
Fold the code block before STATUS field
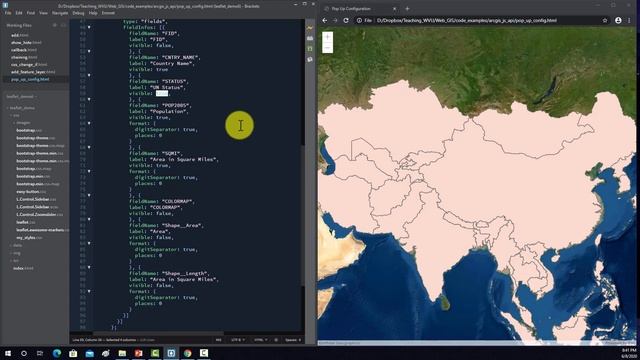point(89,76)
